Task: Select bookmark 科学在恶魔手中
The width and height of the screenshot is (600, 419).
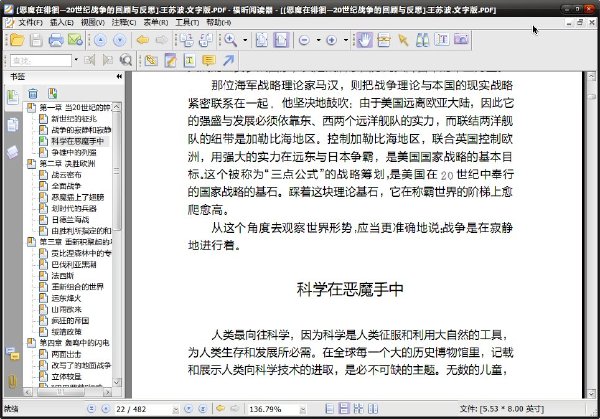Action: coord(78,141)
